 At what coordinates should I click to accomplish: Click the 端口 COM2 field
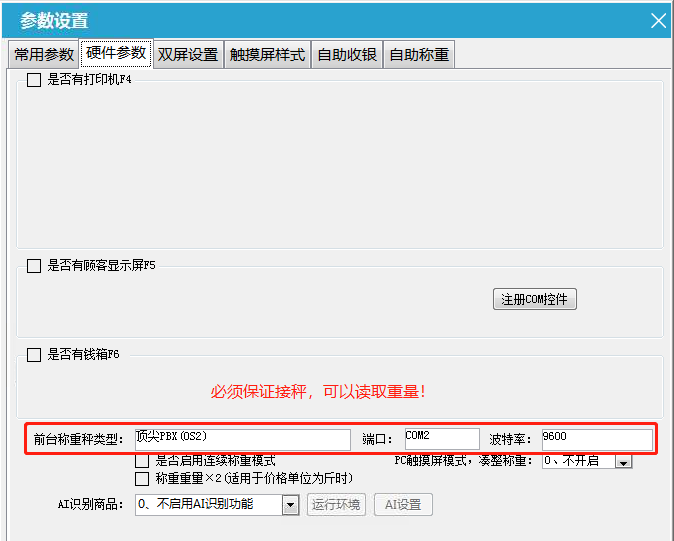pyautogui.click(x=441, y=439)
